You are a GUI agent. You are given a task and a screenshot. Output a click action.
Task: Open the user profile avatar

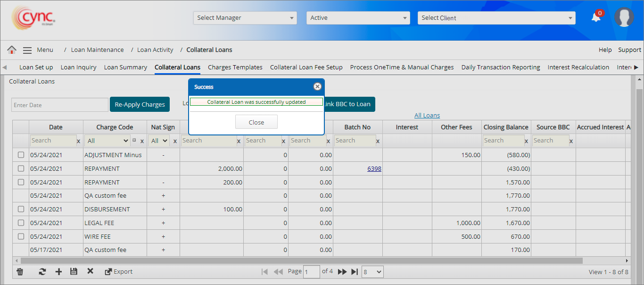[x=624, y=17]
